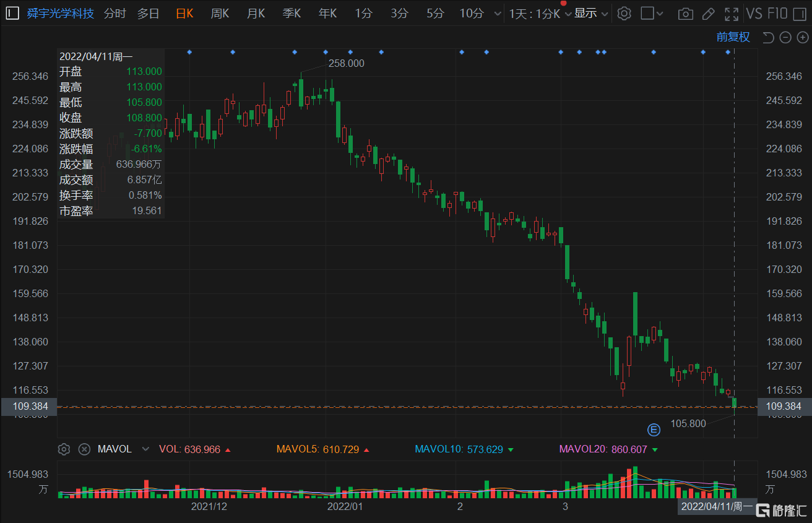
Task: Click the 109.384 price tag on left axis
Action: 28,407
